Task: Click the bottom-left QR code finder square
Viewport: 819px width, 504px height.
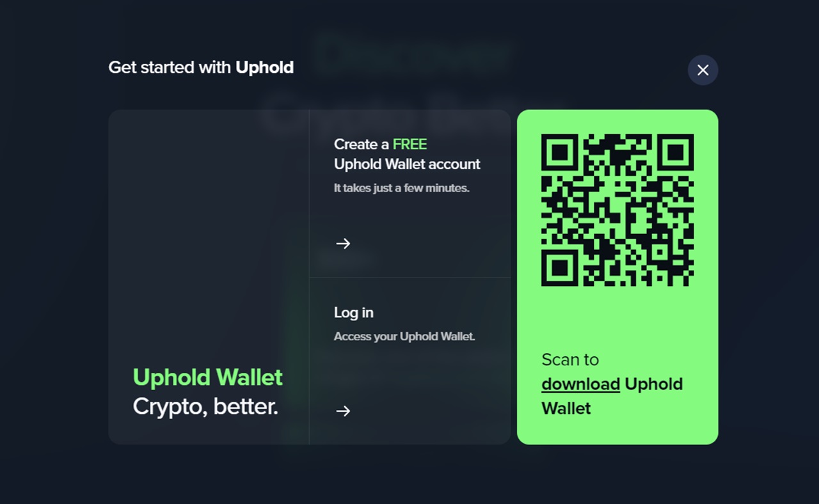Action: coord(560,267)
